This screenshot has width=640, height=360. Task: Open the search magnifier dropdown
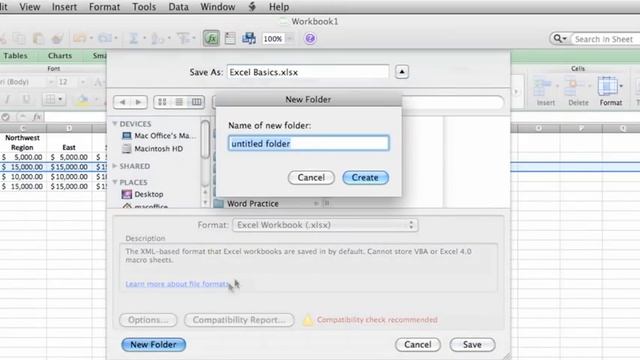point(560,39)
